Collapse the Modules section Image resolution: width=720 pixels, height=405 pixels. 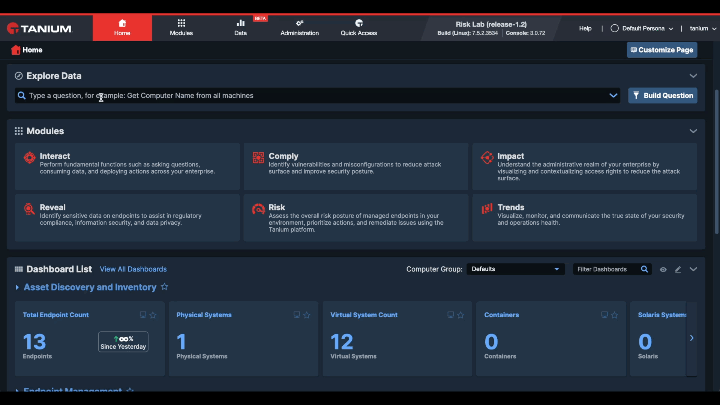693,131
